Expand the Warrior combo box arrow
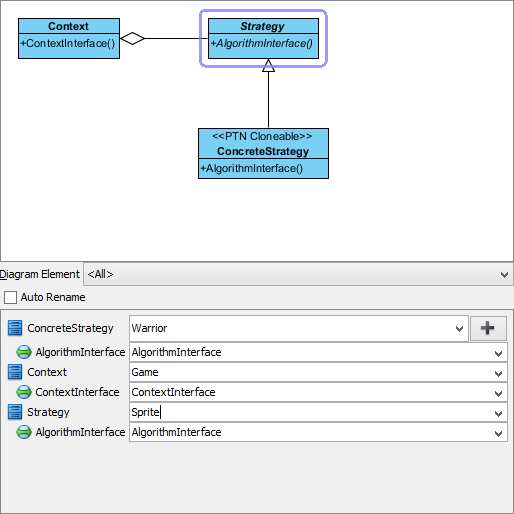This screenshot has width=514, height=514. (x=459, y=329)
